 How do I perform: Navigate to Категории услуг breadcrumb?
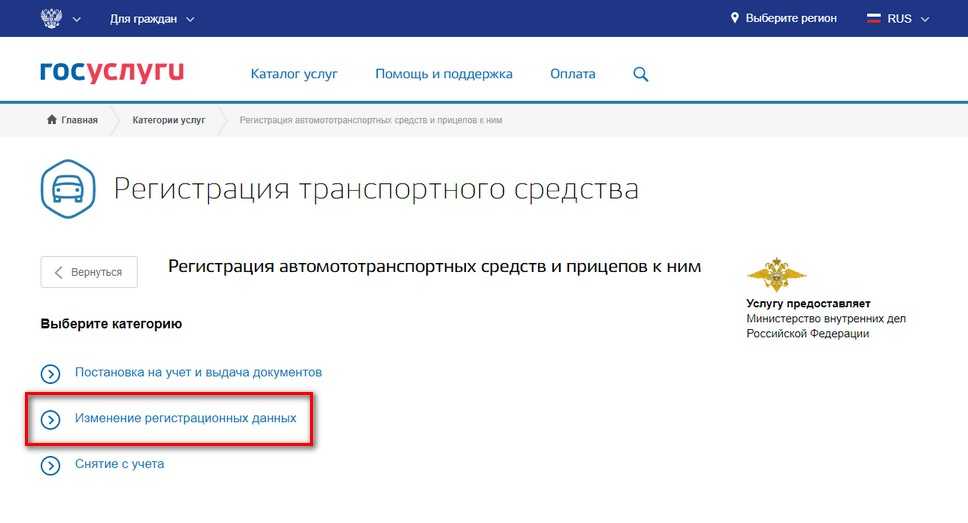[168, 120]
